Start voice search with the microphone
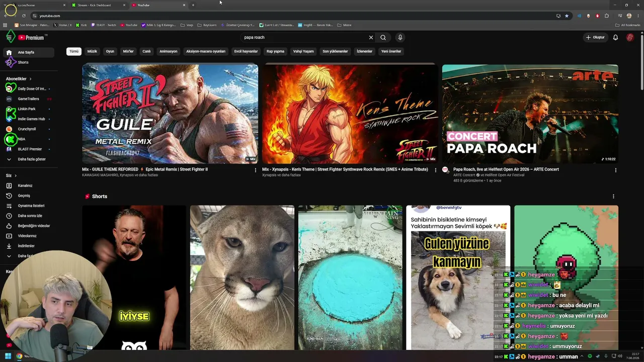The height and width of the screenshot is (362, 644). pyautogui.click(x=400, y=37)
